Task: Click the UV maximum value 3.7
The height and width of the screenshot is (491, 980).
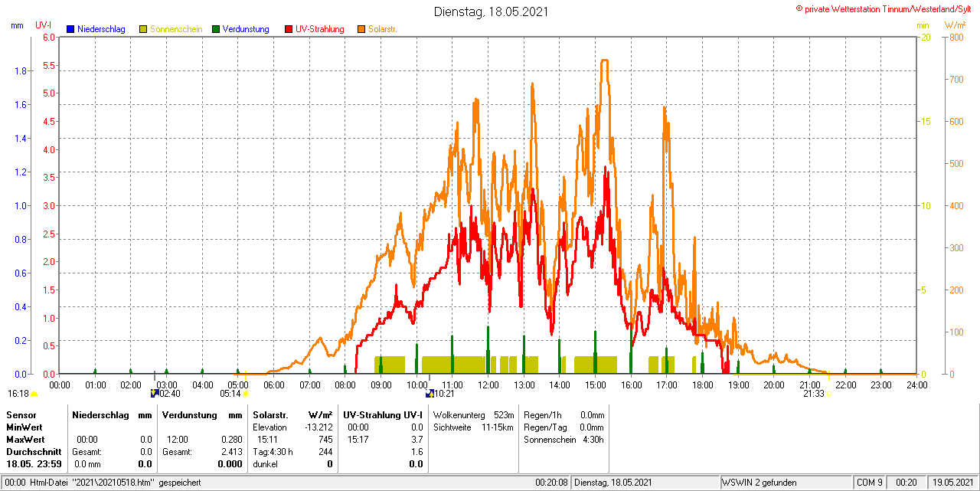Action: 416,440
